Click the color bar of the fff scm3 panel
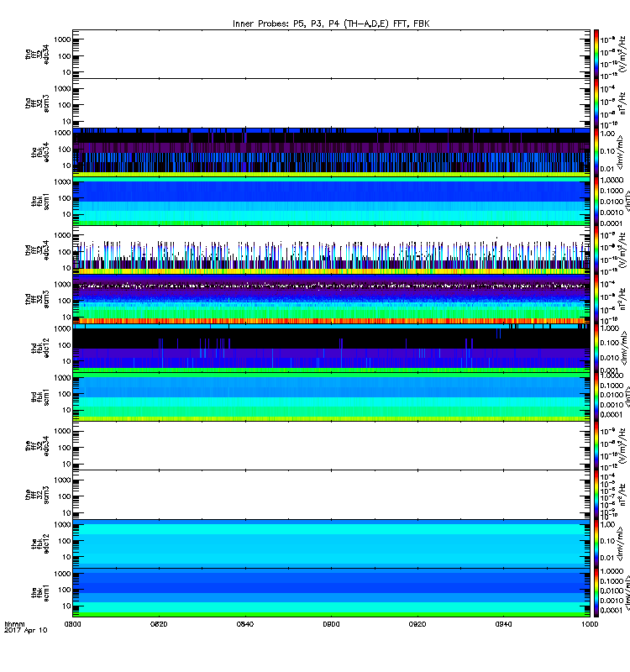Viewport: 630px width, 672px height. 596,495
